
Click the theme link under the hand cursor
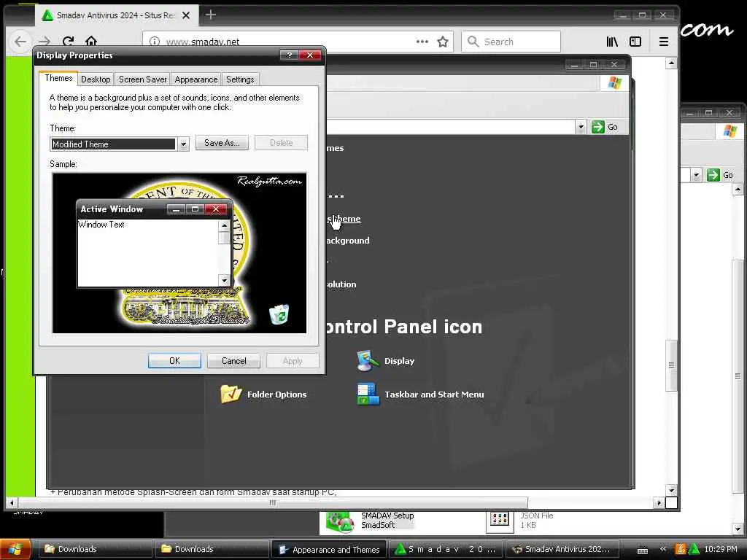344,219
